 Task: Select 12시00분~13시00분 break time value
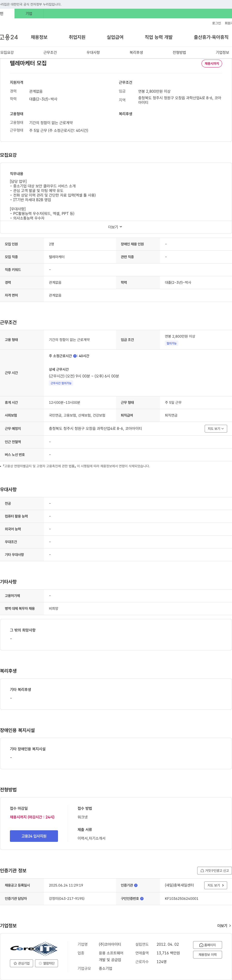(x=64, y=403)
